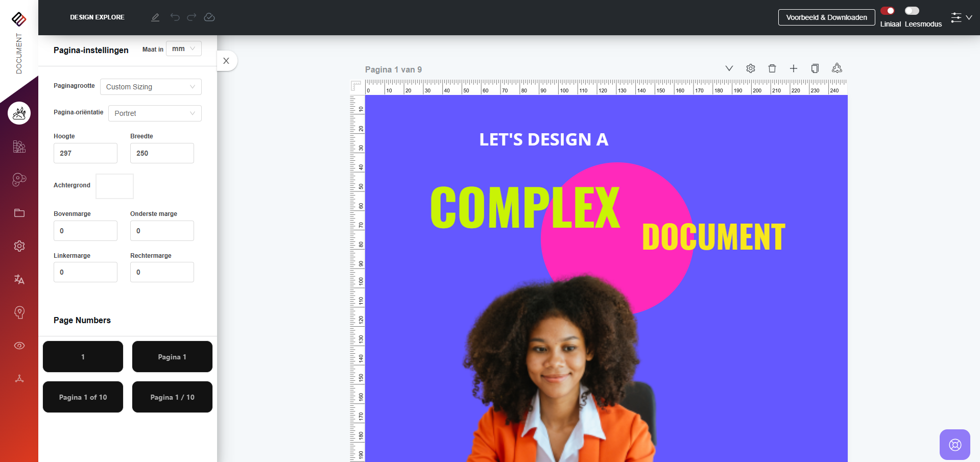980x462 pixels.
Task: Click the undo arrow in top toolbar
Action: [x=175, y=17]
